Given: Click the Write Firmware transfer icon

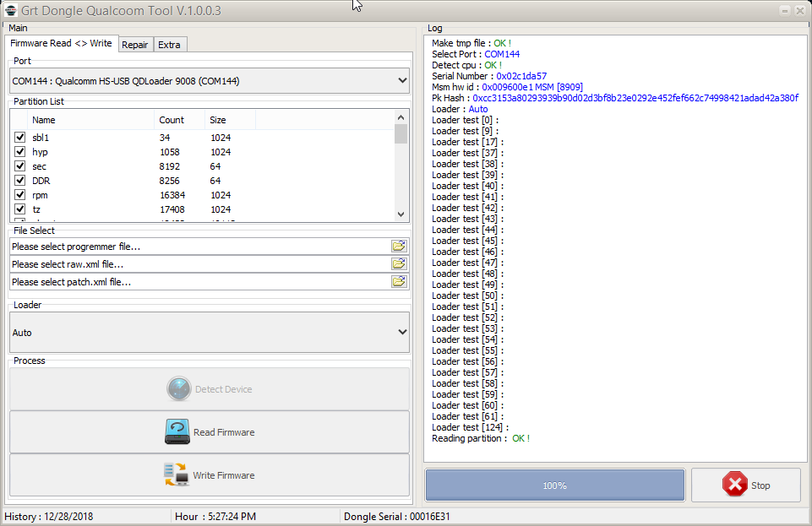Looking at the screenshot, I should point(176,474).
